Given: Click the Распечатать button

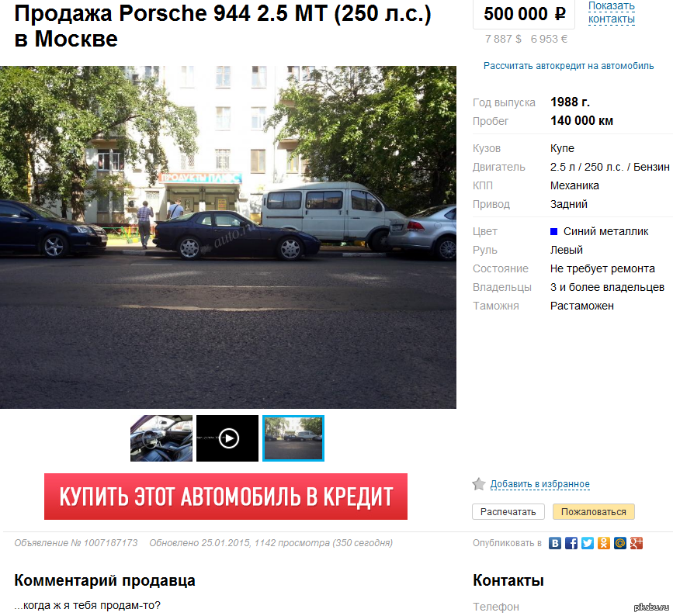Looking at the screenshot, I should click(508, 512).
